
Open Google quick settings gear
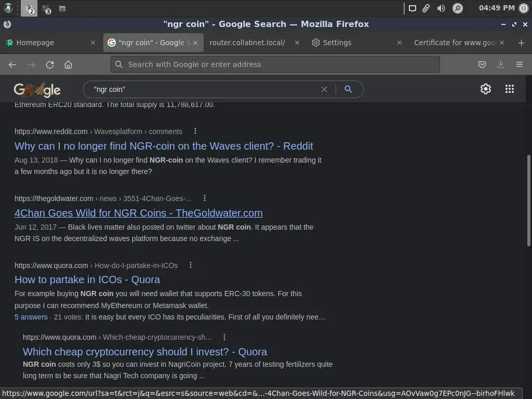(x=486, y=89)
